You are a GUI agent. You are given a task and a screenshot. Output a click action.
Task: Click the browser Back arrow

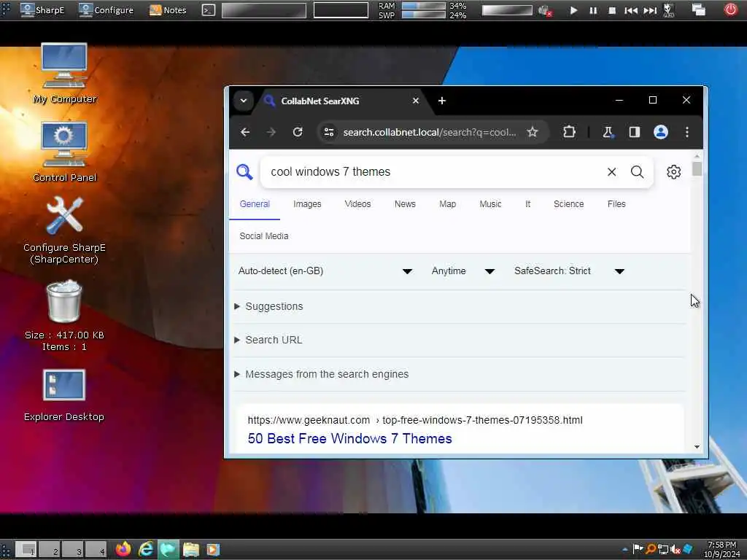pos(245,132)
